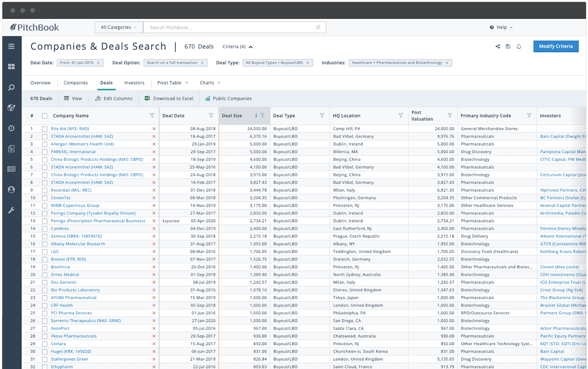Open the Pivot Table dropdown
Screen dimensions: 588x369
tap(173, 83)
